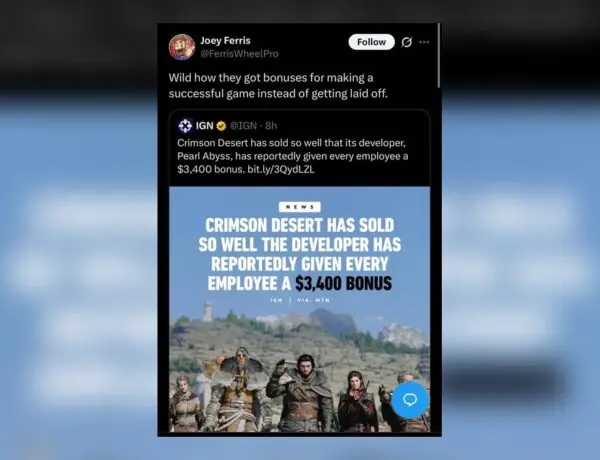Click the $3,400 BONUS headline text
Screen dimensions: 600x460
pyautogui.click(x=343, y=284)
